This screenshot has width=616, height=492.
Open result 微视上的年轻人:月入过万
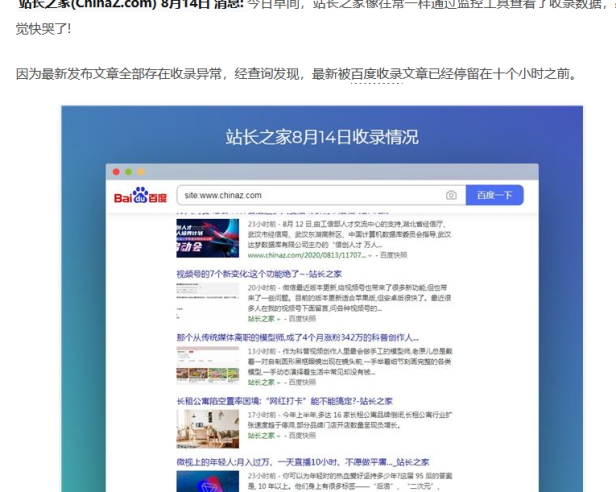[302, 462]
